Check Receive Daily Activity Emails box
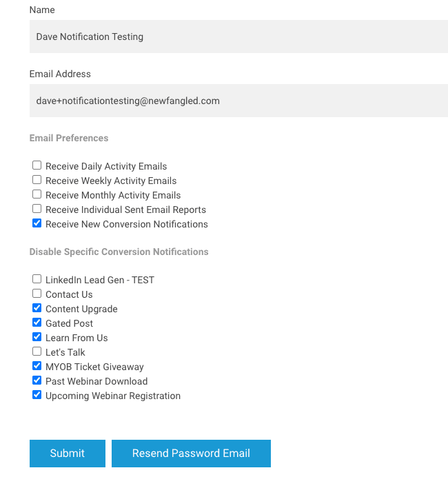Screen dimensions: 448x488 [37, 165]
